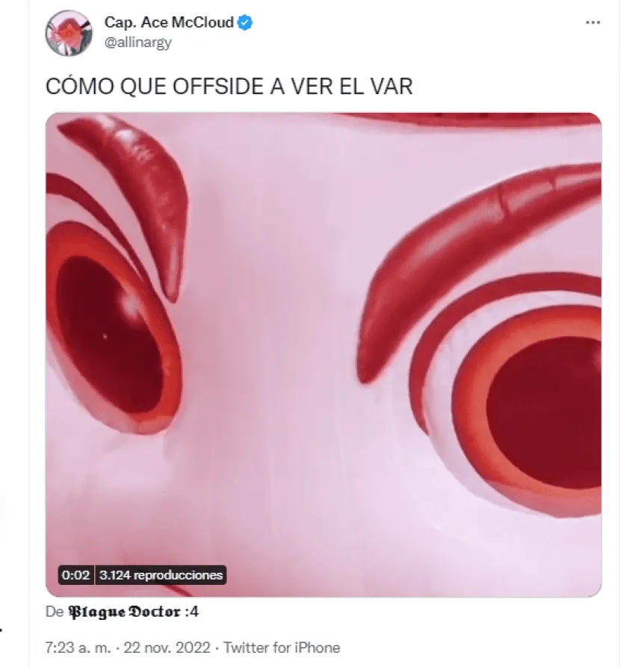
Task: Click the "De" label below the video
Action: click(55, 612)
